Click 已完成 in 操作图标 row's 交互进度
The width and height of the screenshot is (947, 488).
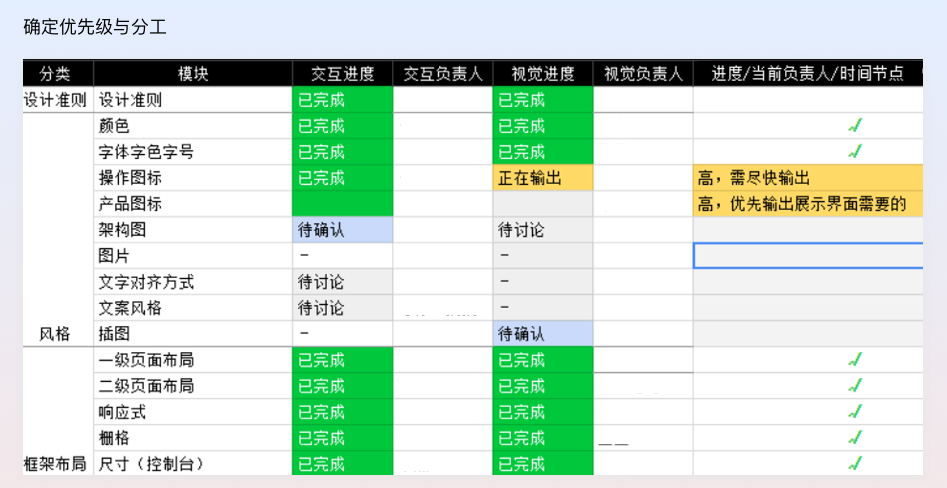342,178
